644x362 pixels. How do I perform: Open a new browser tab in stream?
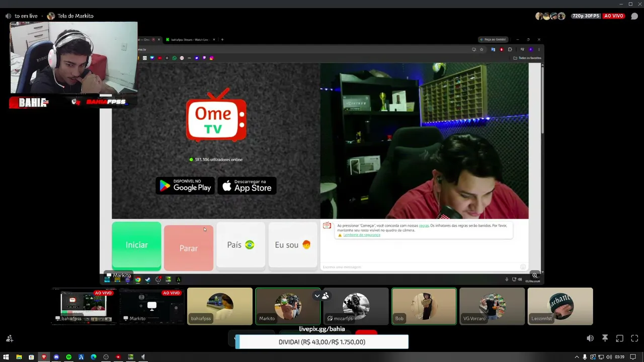point(222,39)
